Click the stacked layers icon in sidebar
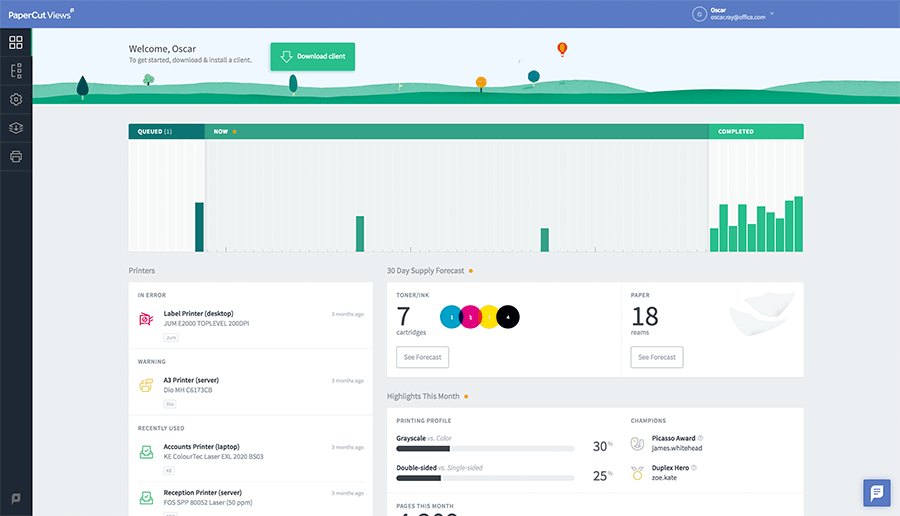 click(x=16, y=128)
